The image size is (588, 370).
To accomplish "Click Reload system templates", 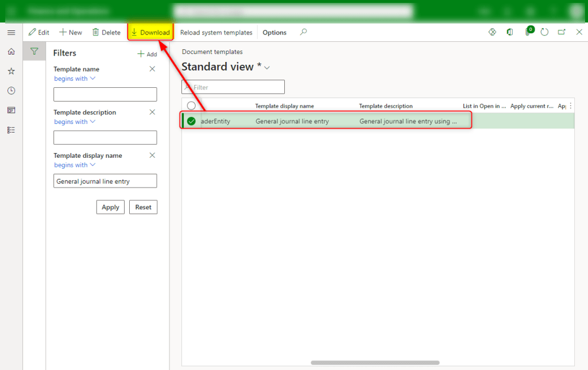I will pos(216,33).
